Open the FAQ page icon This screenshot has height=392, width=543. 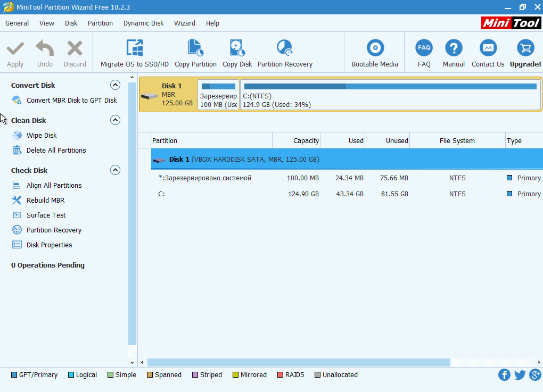tap(424, 48)
